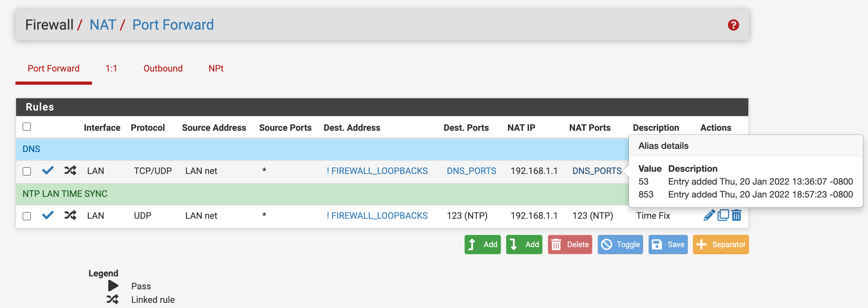Click NAT IP 192.168.1.1 in TCP/UDP row
Viewport: 868px width, 308px height.
pyautogui.click(x=534, y=171)
